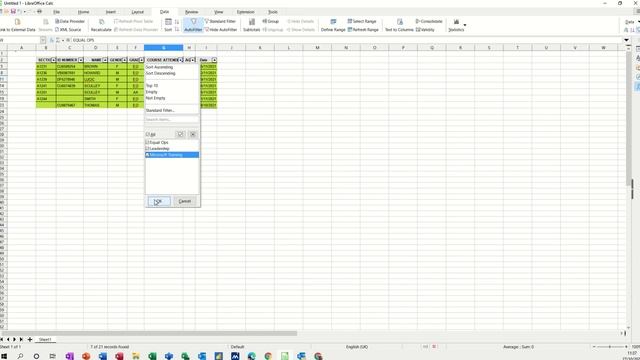Open the Standard Filter tool in ribbon

(x=220, y=21)
